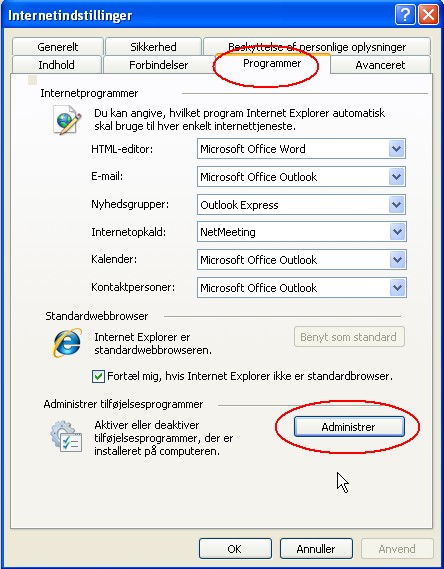
Task: Click the Anvend button
Action: (397, 549)
